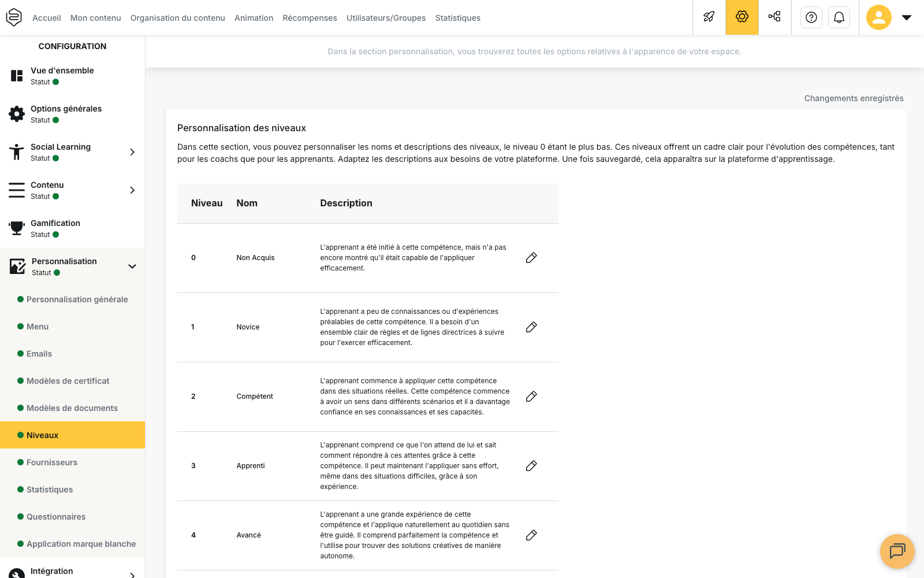Viewport: 924px width, 578px height.
Task: Go to Accueil
Action: click(x=47, y=18)
